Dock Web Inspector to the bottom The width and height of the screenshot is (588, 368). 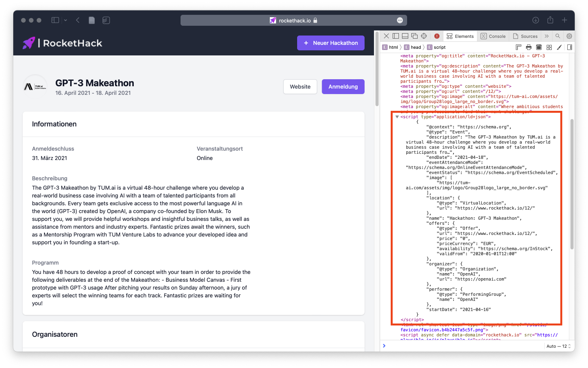(x=405, y=36)
